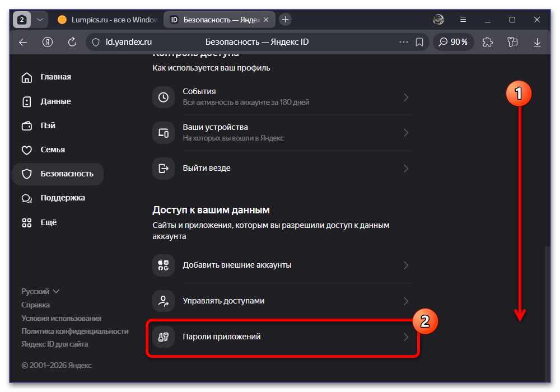Click the id.yandex.ru address field

(129, 42)
